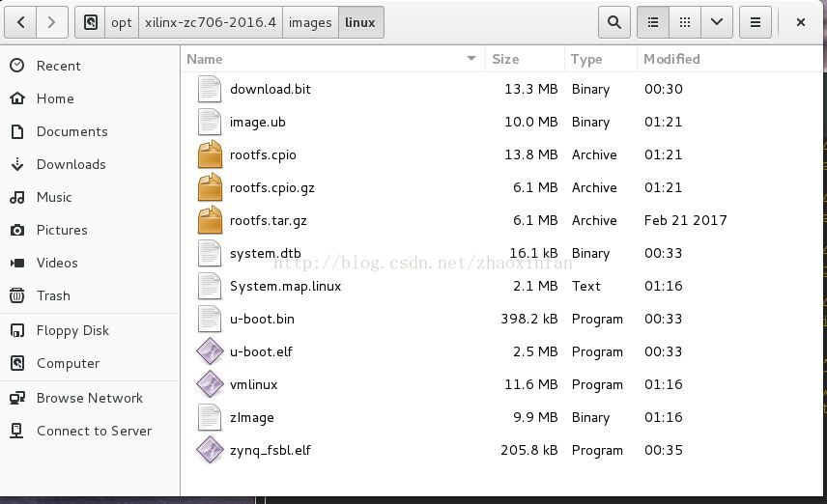This screenshot has height=504, width=827.
Task: Select the vmlinux program icon
Action: pyautogui.click(x=210, y=384)
